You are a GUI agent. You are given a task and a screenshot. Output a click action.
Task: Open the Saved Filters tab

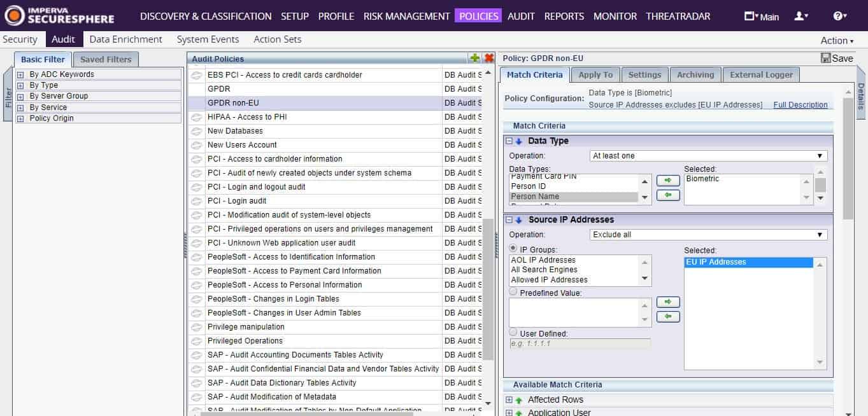click(106, 59)
